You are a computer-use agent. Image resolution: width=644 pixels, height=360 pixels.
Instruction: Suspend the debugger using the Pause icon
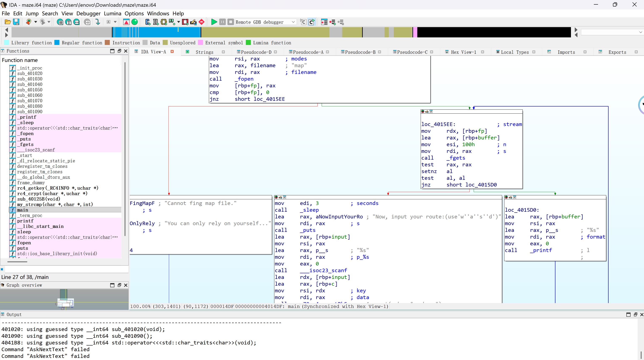[222, 22]
